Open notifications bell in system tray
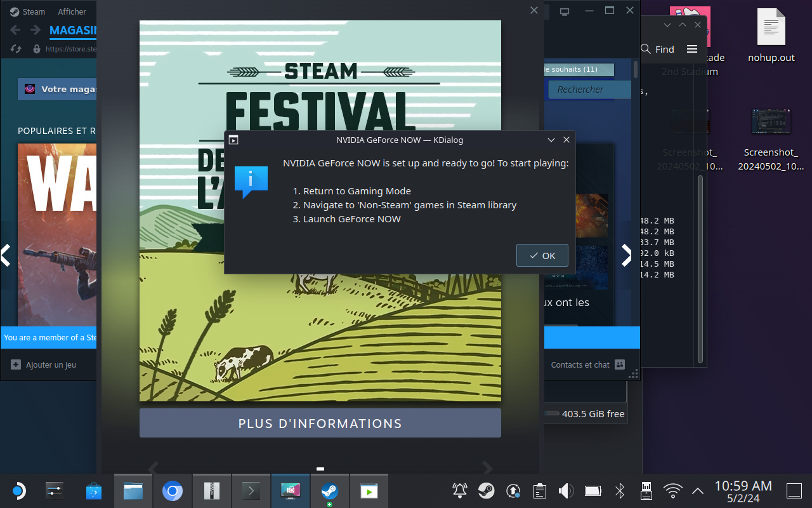Screen dimensions: 812x508 [x=460, y=490]
